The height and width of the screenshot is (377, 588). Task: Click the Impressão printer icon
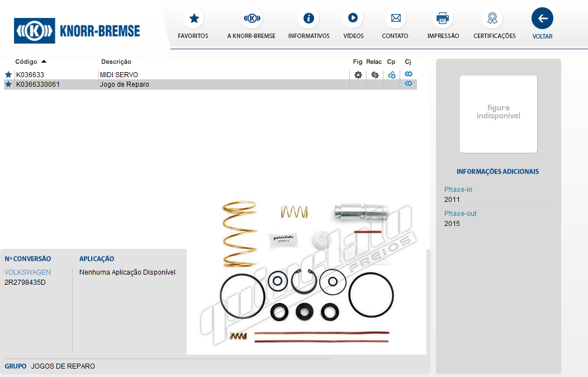click(x=443, y=18)
